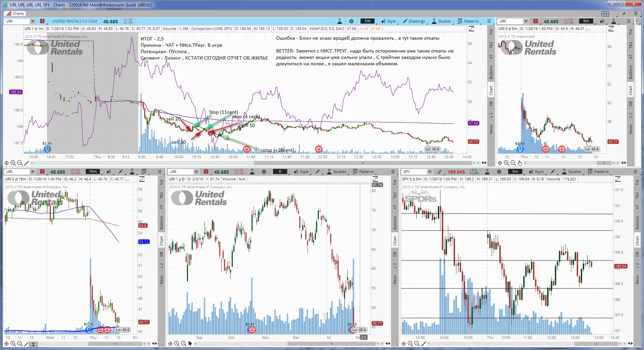Open the D timeframe selector in daily chart
This screenshot has width=644, height=350.
280,172
